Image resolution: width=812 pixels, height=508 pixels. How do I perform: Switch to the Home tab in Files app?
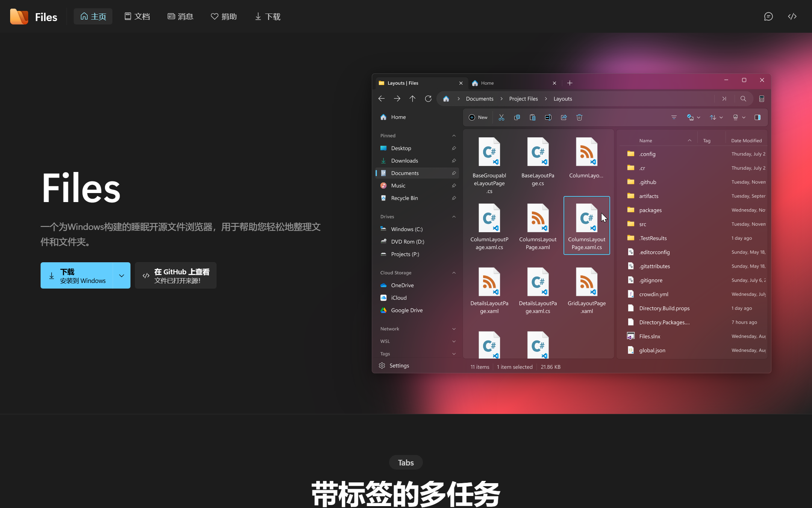tap(514, 83)
